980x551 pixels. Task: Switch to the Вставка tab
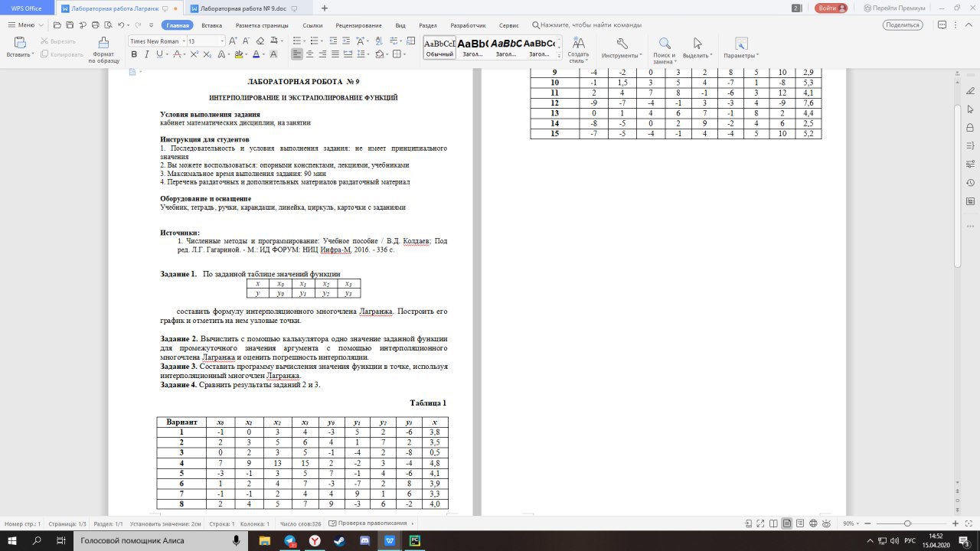point(212,25)
